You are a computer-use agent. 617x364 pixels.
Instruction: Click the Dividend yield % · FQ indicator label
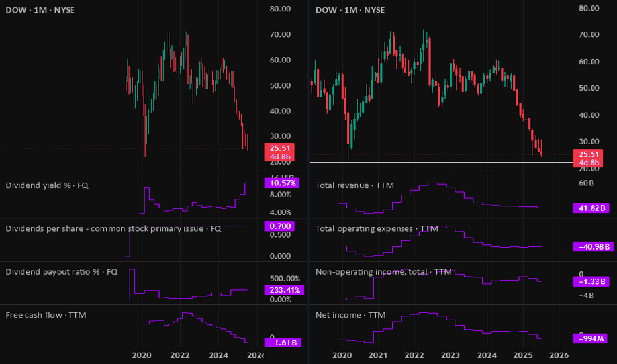pos(47,185)
